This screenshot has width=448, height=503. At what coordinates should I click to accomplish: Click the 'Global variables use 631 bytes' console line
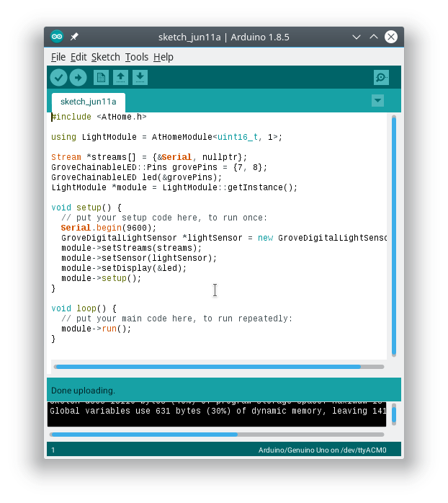pos(218,411)
